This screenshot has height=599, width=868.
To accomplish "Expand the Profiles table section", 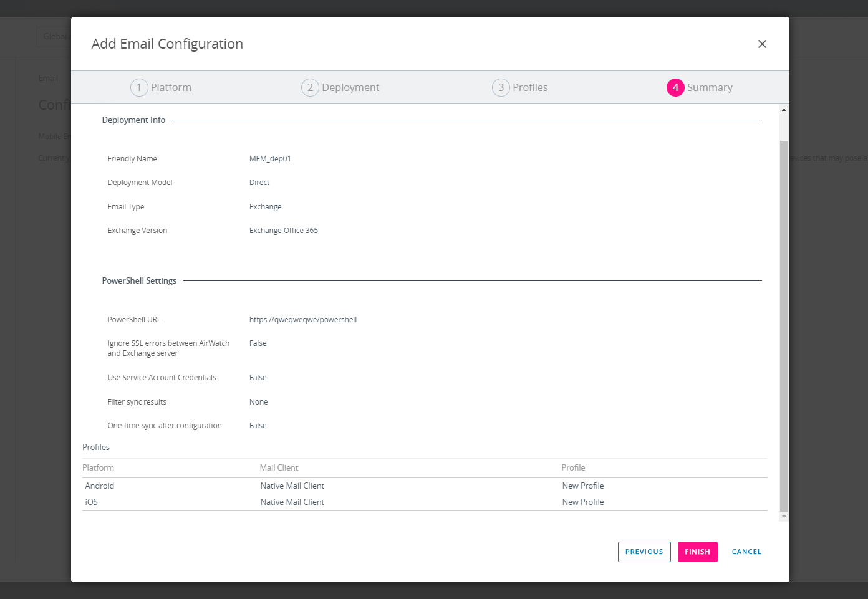I will pos(96,447).
